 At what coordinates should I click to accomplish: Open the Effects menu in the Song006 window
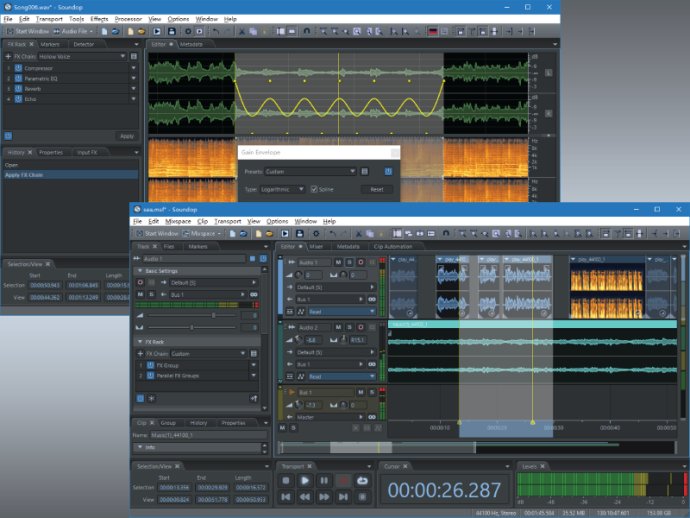pyautogui.click(x=99, y=19)
